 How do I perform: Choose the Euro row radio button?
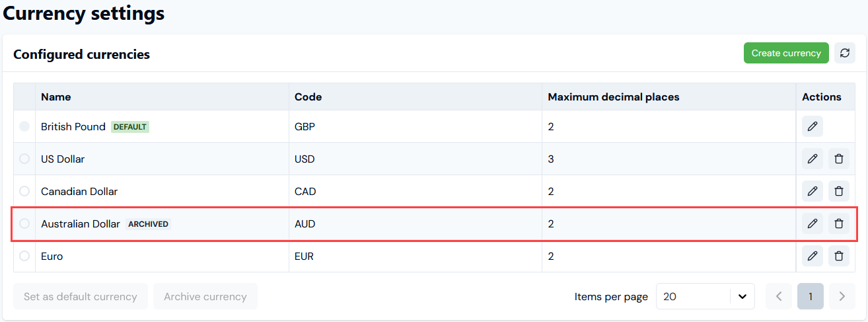(24, 256)
